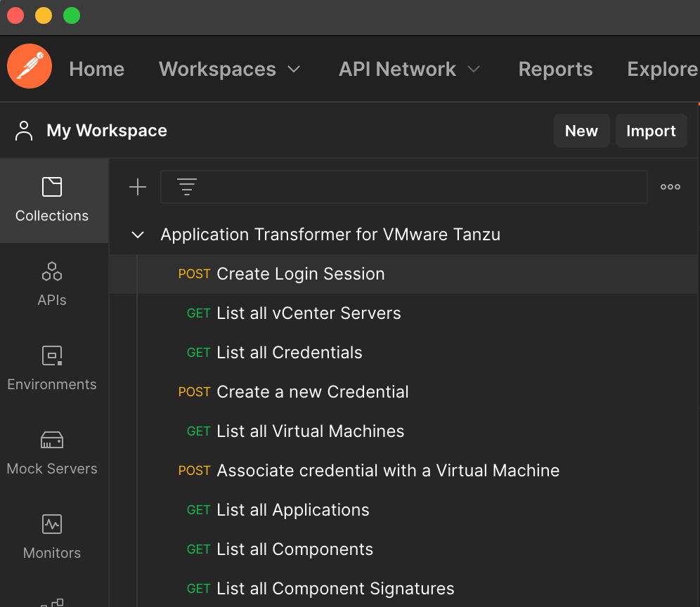This screenshot has height=607, width=700.
Task: Click the Import button
Action: [651, 130]
